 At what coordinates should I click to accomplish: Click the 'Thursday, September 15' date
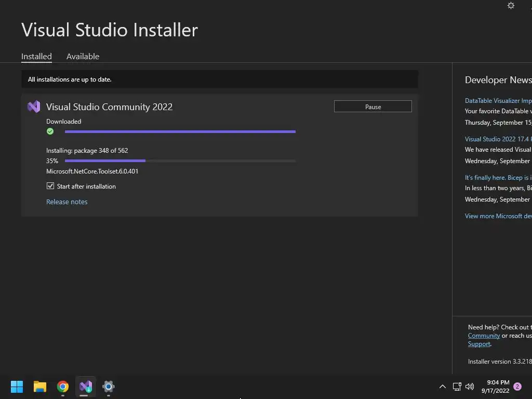pos(498,123)
